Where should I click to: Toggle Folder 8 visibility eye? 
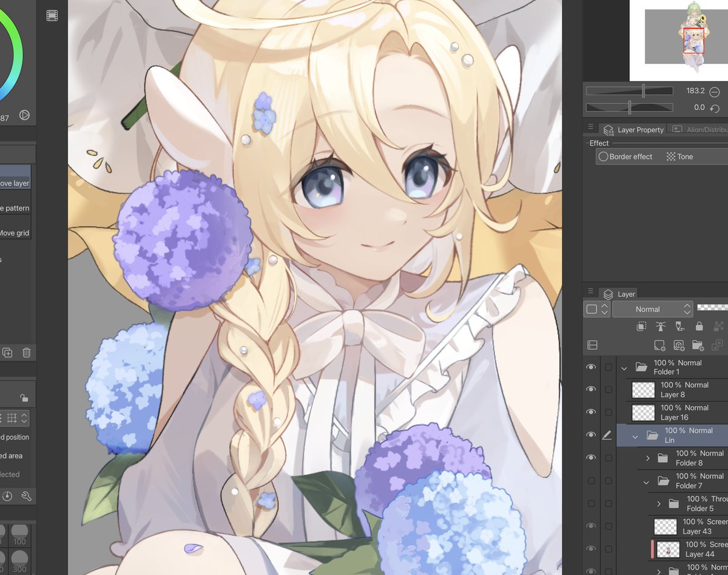(591, 458)
